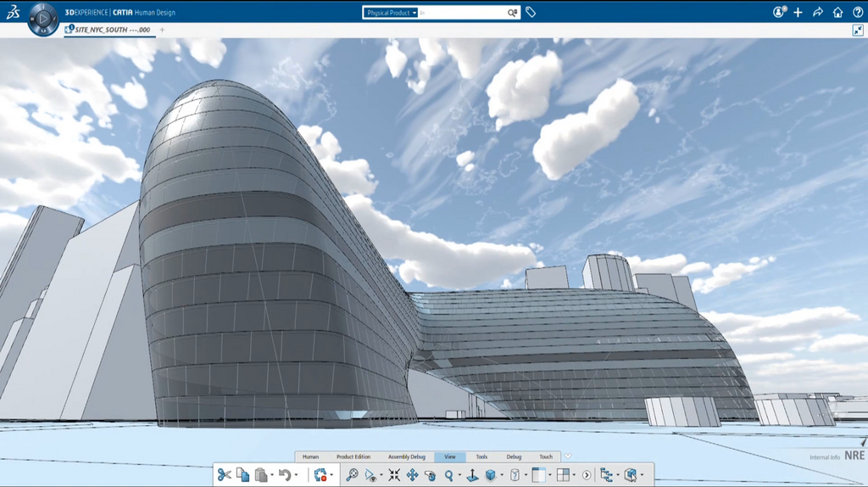Switch to the Assembly Debug tab
Screen dimensions: 868x487
tap(407, 456)
